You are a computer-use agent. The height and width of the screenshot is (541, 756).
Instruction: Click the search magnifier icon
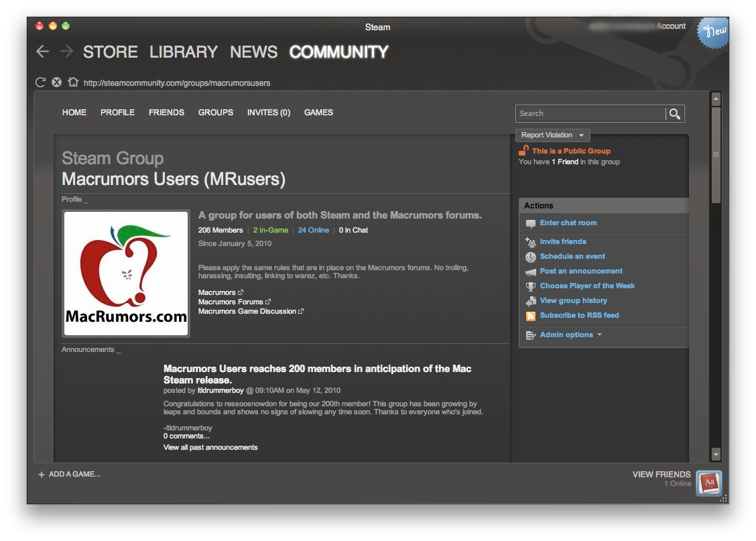[674, 113]
